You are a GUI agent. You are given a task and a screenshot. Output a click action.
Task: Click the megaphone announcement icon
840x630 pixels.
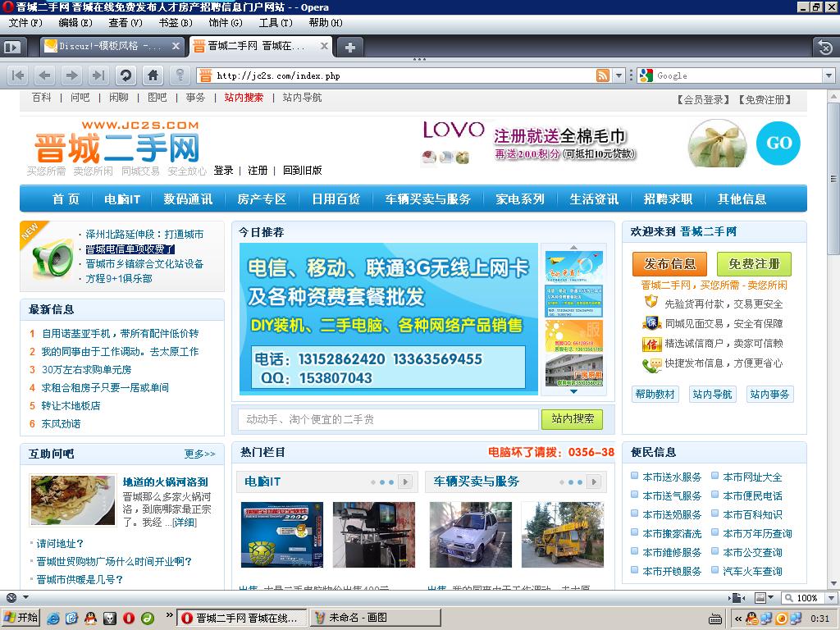click(x=52, y=258)
